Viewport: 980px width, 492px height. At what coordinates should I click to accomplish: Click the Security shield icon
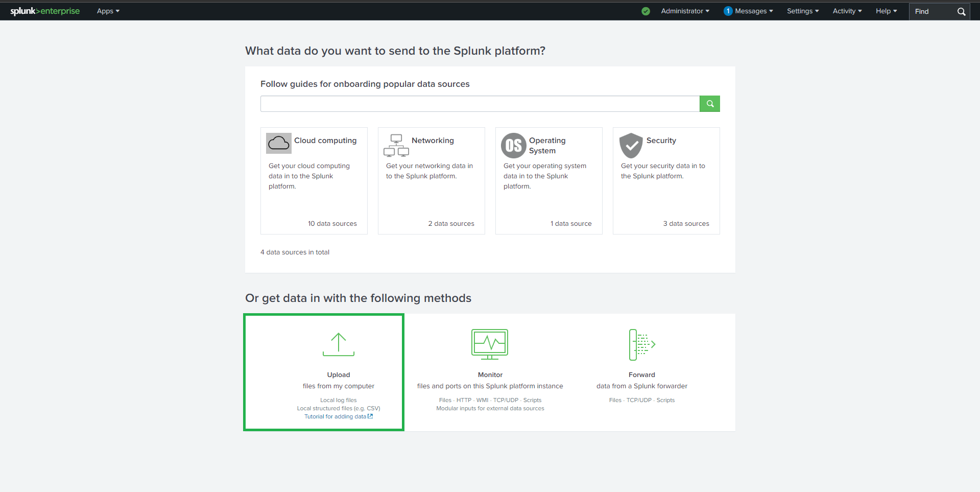[x=631, y=146]
